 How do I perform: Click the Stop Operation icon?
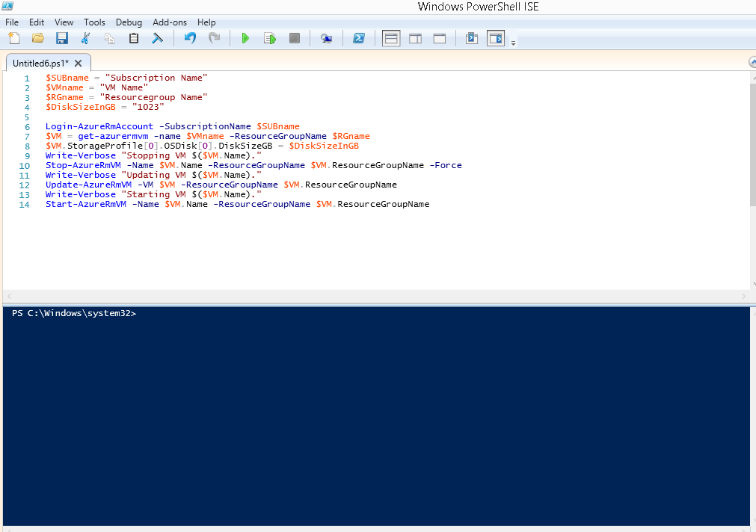pos(294,37)
